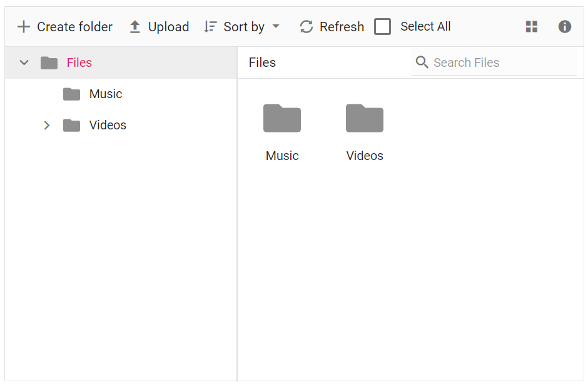Click the Refresh label text

(342, 27)
